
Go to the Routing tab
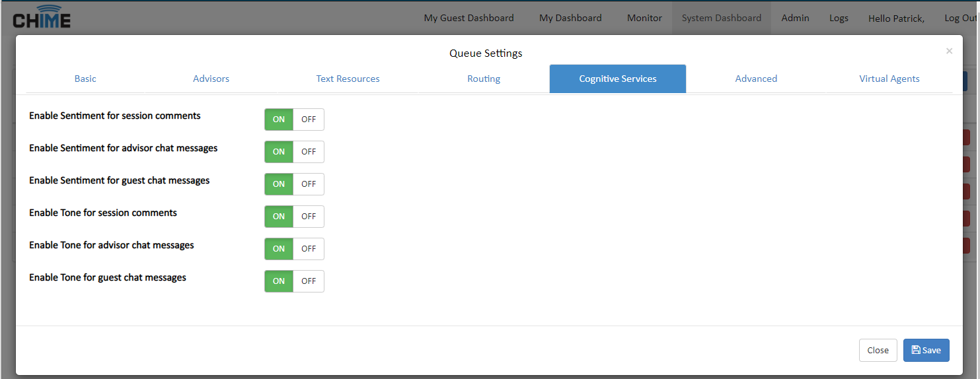pos(484,79)
